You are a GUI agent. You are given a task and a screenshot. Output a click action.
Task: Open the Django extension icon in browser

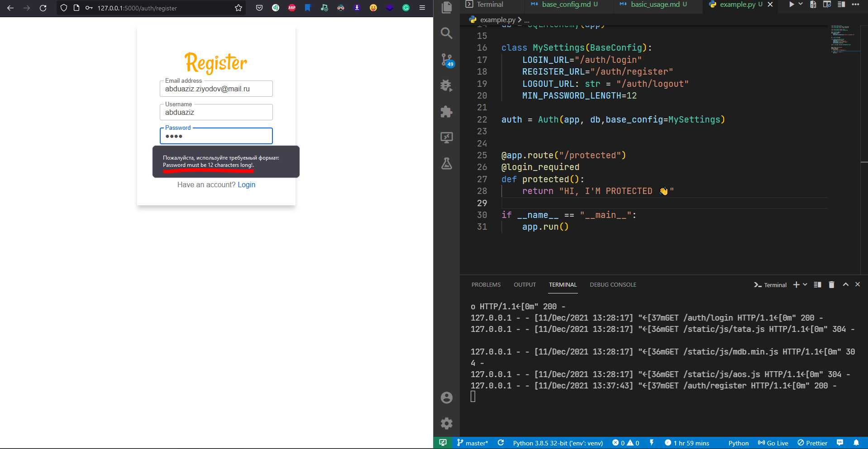pos(276,8)
